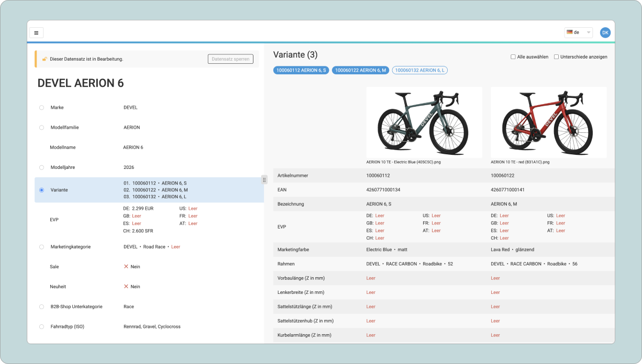Click the Rennrad, Gravel, Cyclocross value

tap(152, 327)
